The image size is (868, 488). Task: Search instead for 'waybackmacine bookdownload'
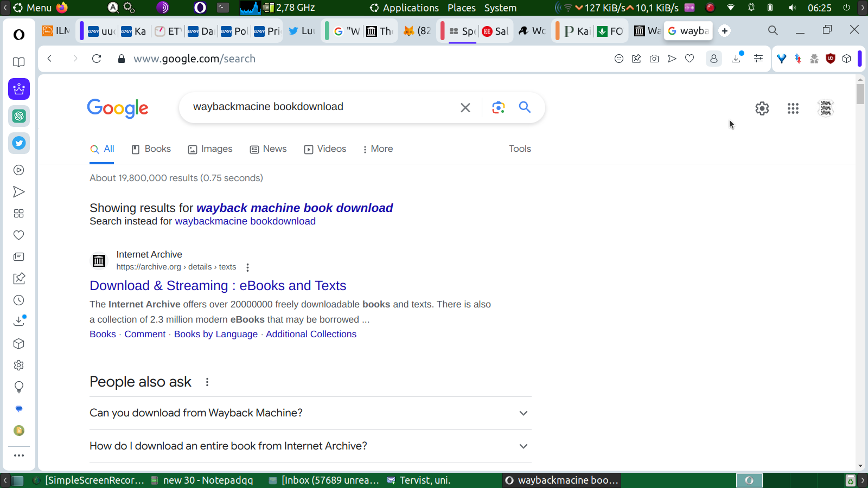click(x=245, y=221)
